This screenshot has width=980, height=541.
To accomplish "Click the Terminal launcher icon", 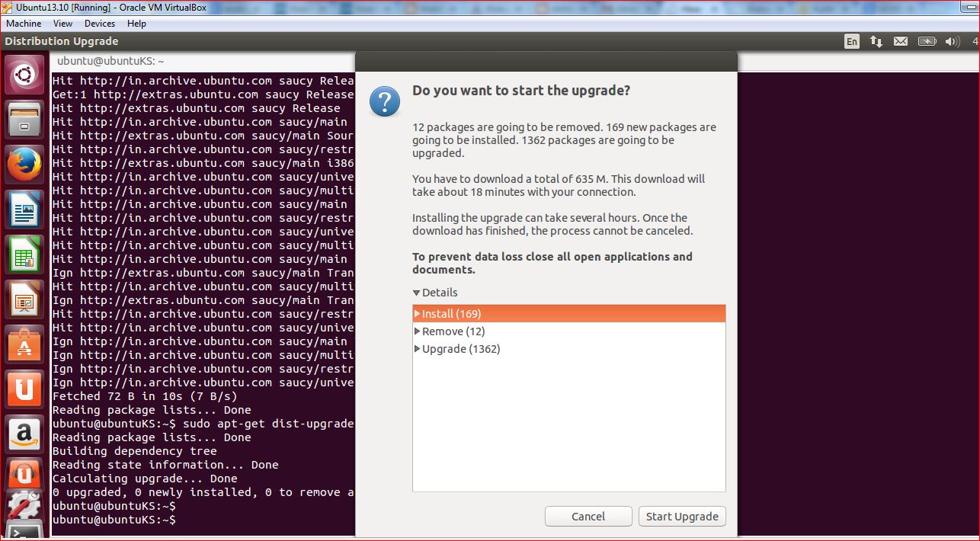I will coord(24,531).
